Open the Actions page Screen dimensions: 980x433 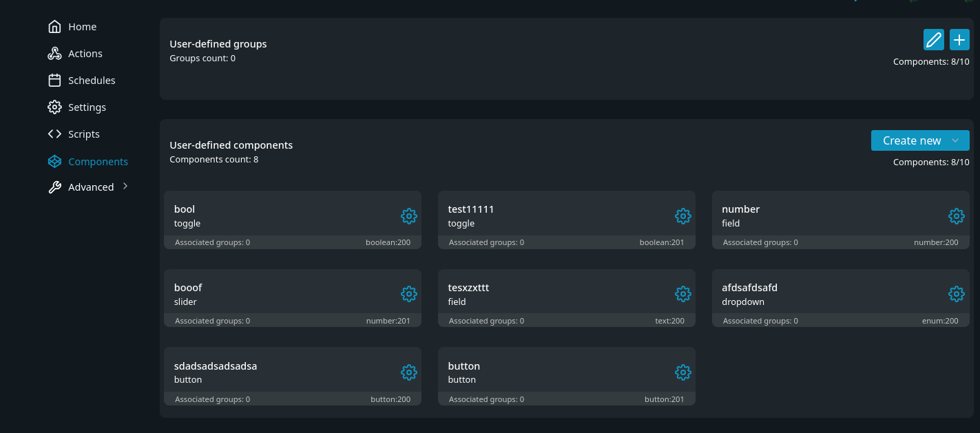click(85, 54)
